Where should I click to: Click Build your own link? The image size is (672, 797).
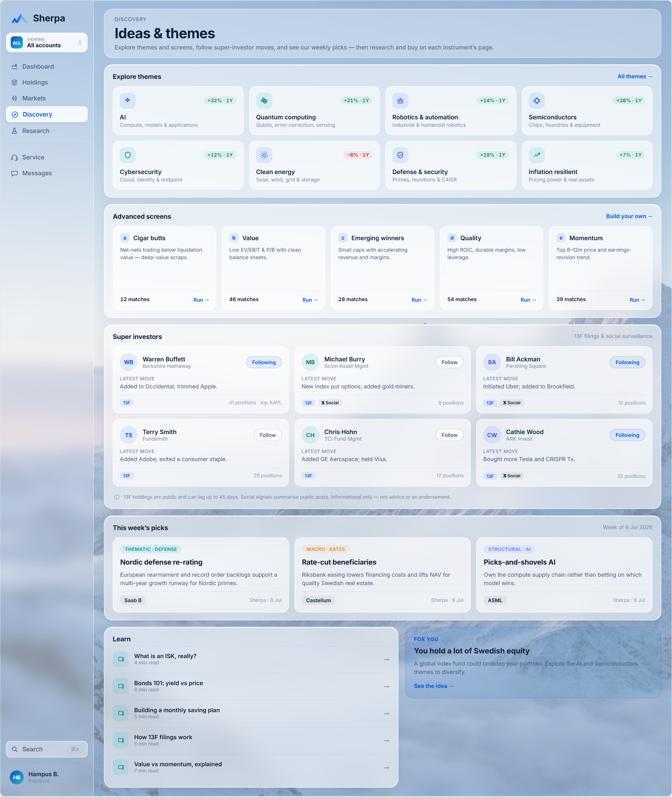629,216
